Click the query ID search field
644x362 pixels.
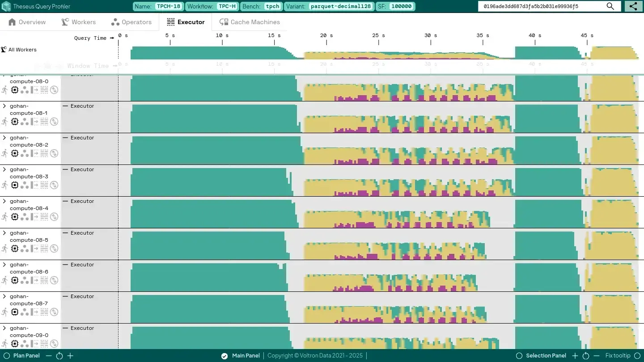pyautogui.click(x=541, y=6)
